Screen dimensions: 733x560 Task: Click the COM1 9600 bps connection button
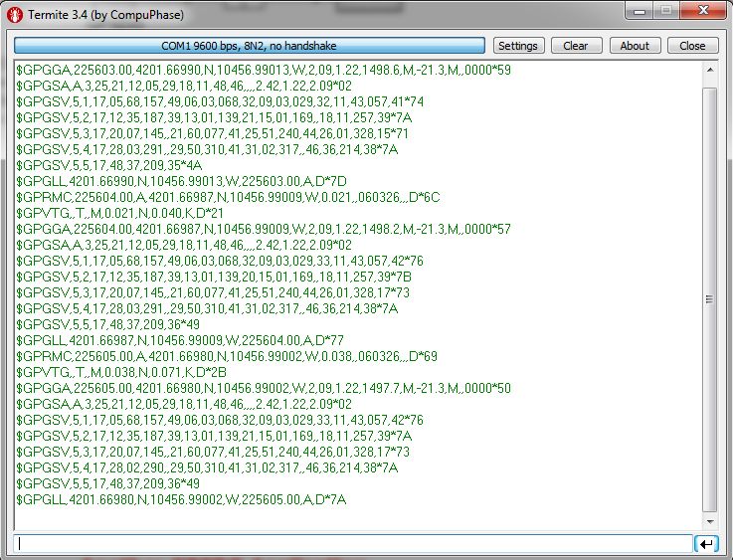[x=249, y=46]
